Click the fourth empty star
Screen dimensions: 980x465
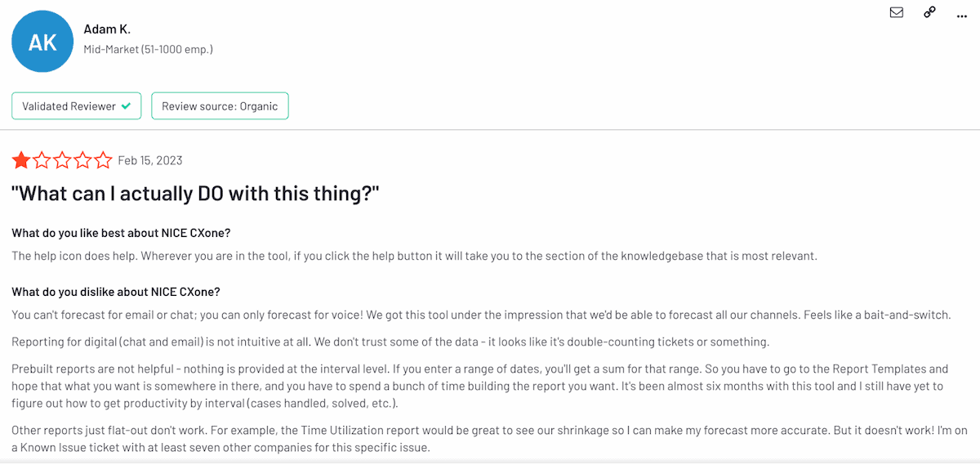(x=82, y=160)
